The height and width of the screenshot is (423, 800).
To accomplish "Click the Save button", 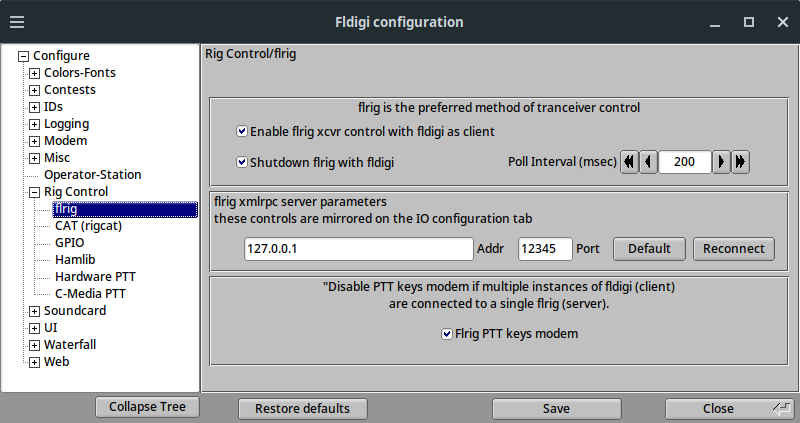I will pos(556,408).
